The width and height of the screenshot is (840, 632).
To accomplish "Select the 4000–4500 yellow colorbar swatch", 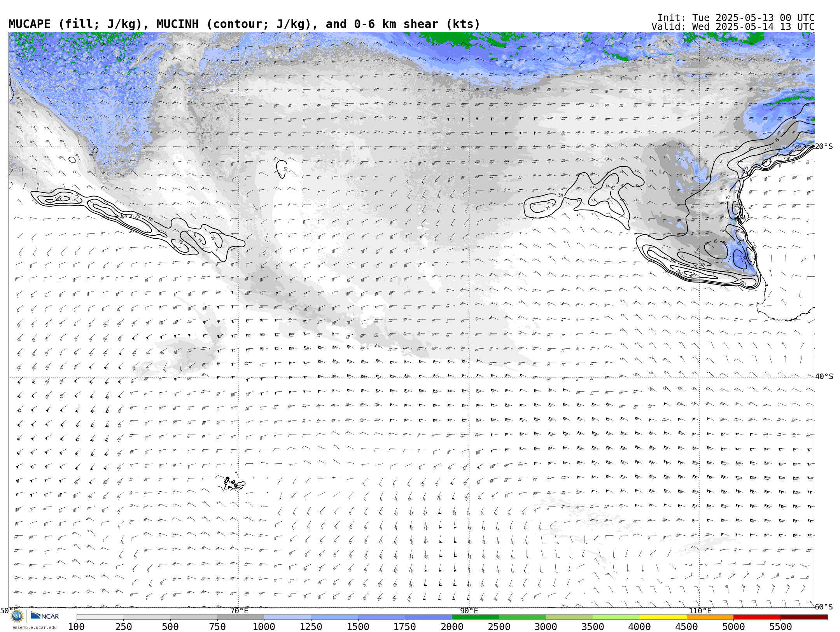I will click(x=663, y=617).
